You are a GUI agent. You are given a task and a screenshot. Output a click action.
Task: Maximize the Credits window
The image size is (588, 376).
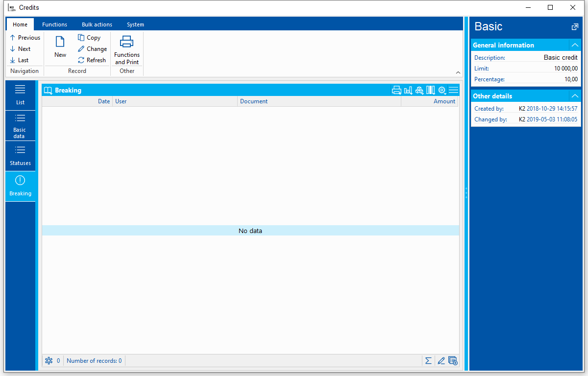pyautogui.click(x=550, y=7)
